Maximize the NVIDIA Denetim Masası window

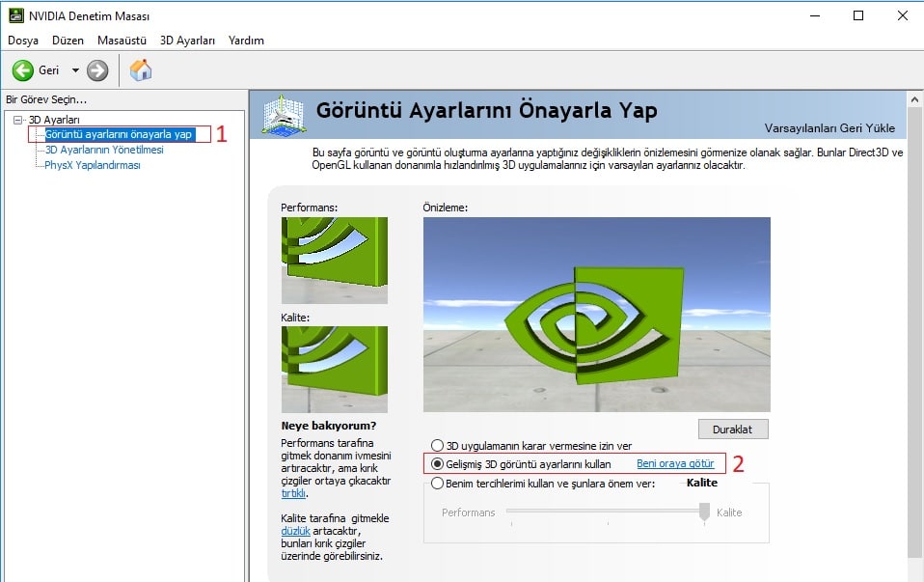(x=858, y=15)
